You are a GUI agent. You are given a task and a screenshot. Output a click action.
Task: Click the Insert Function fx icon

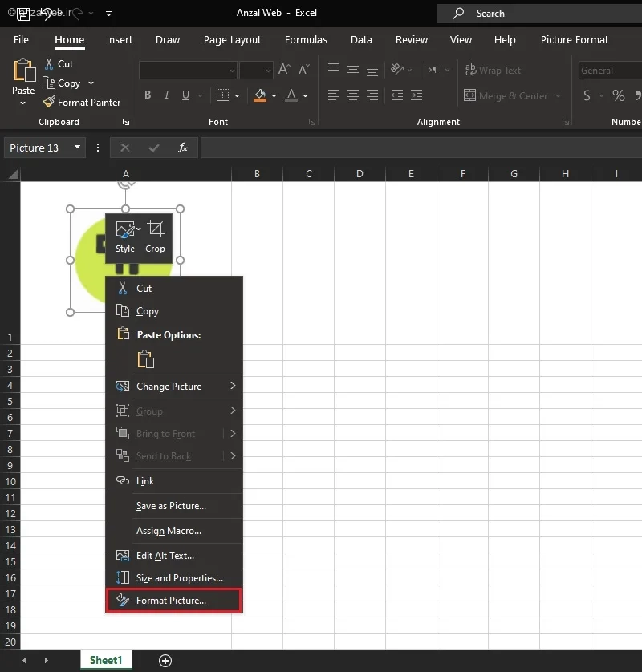183,148
